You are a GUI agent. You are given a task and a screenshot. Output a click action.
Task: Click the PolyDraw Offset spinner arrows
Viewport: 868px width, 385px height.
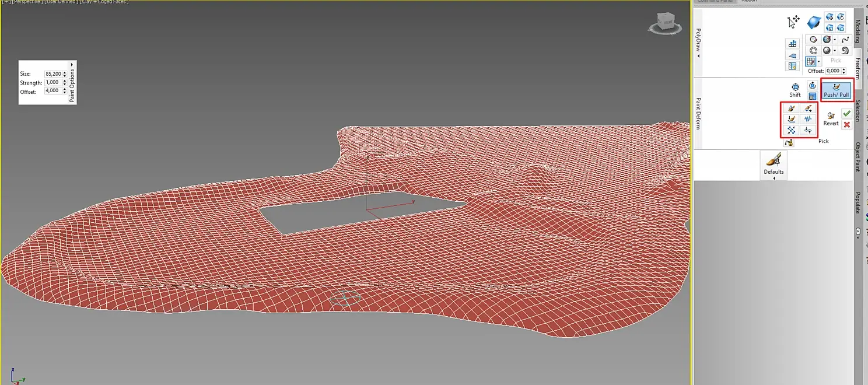tap(843, 71)
